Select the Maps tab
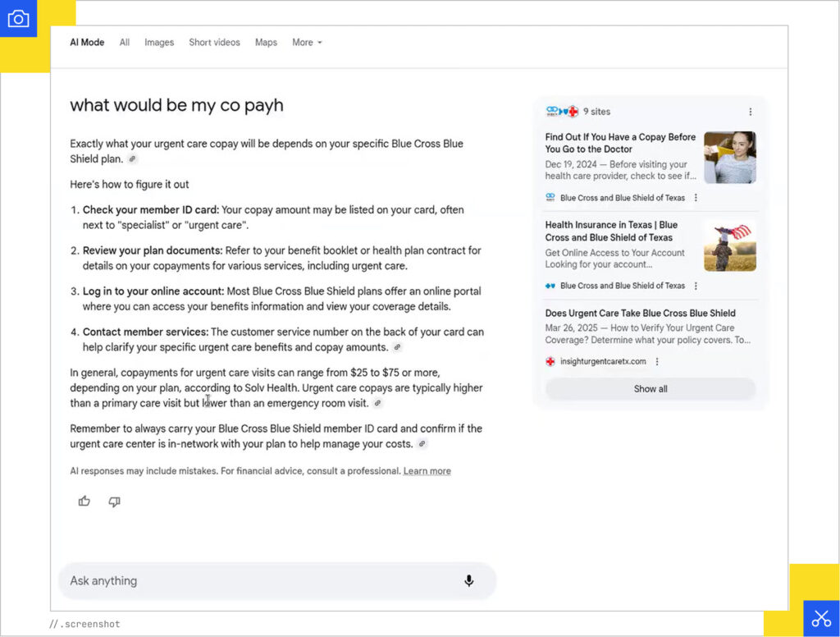This screenshot has height=637, width=840. click(x=266, y=43)
